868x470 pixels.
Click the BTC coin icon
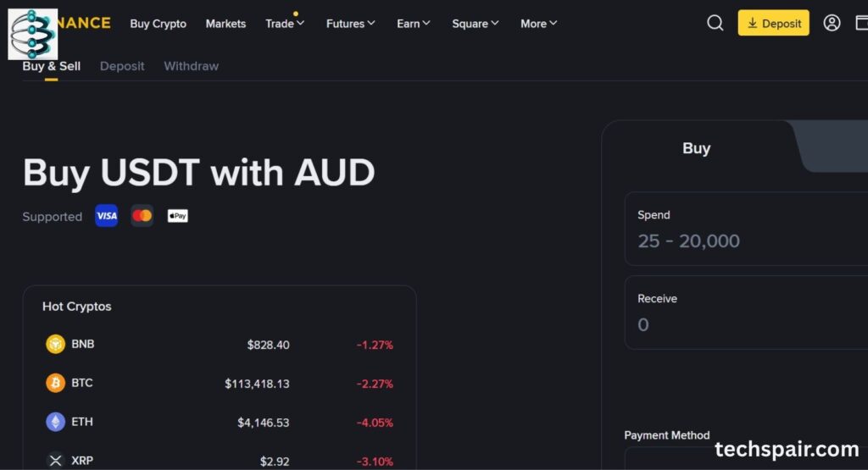point(55,383)
